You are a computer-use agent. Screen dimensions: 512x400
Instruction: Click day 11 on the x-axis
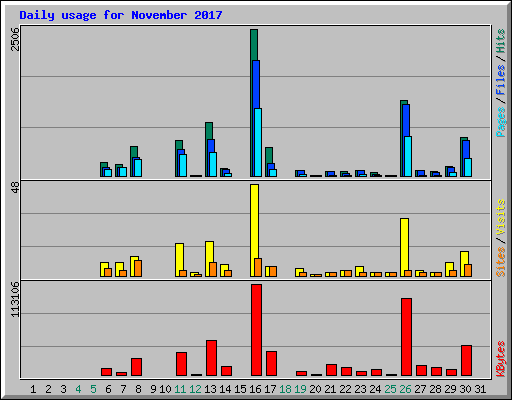(x=180, y=389)
